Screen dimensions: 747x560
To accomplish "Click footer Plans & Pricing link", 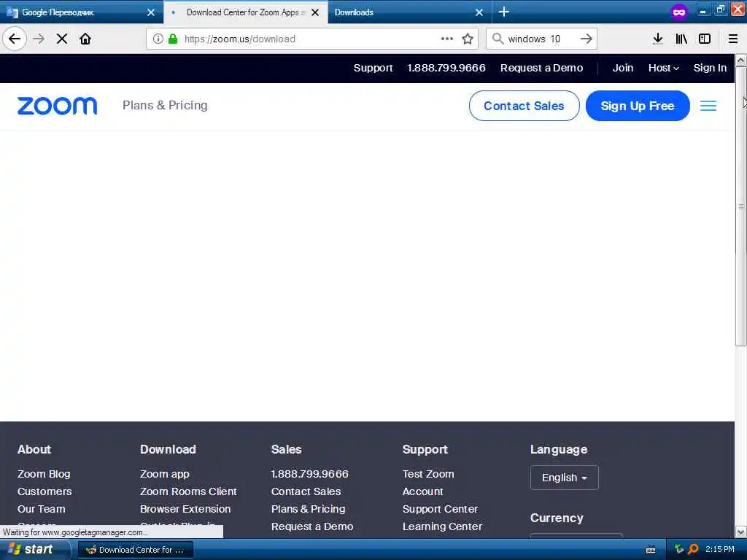I will (x=308, y=509).
